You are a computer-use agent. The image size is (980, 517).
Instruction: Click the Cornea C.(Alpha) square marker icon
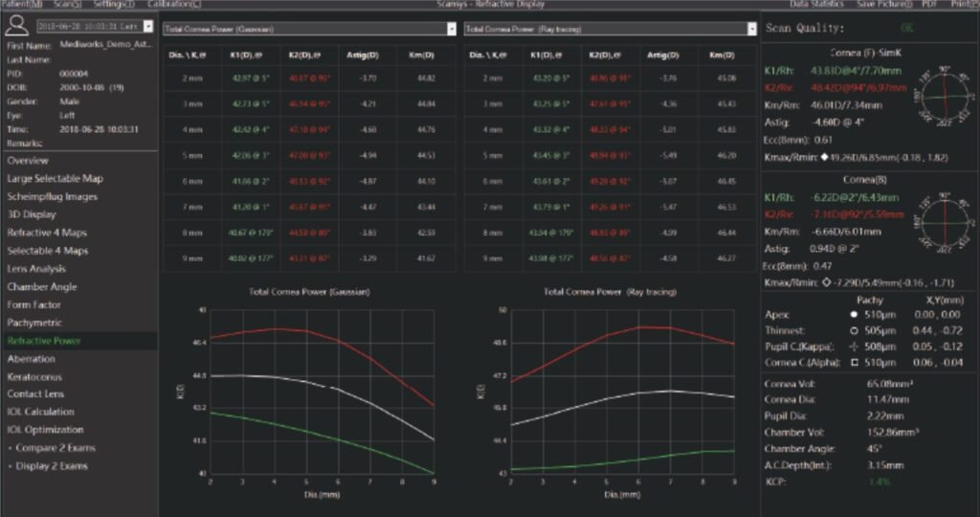click(853, 363)
